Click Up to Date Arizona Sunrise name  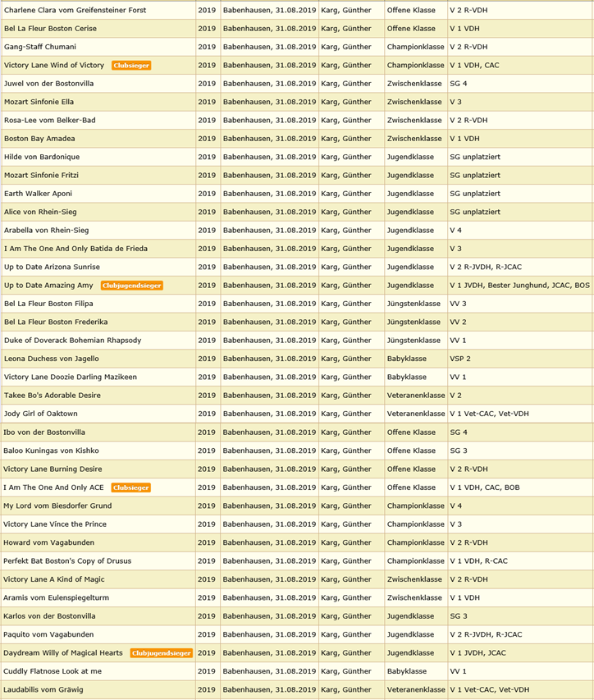(53, 267)
